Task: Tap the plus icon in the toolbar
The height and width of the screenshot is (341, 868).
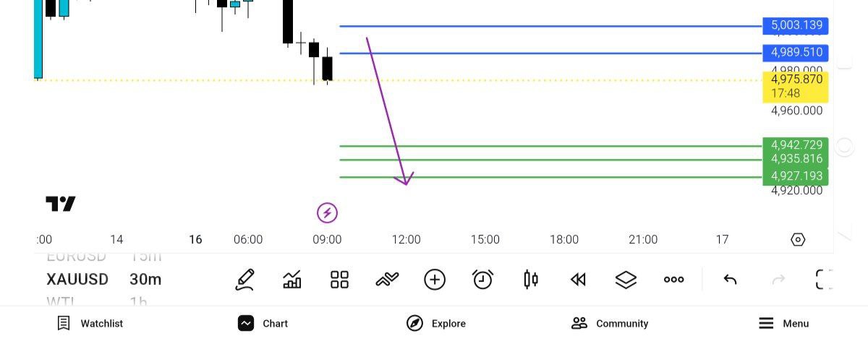Action: click(435, 280)
